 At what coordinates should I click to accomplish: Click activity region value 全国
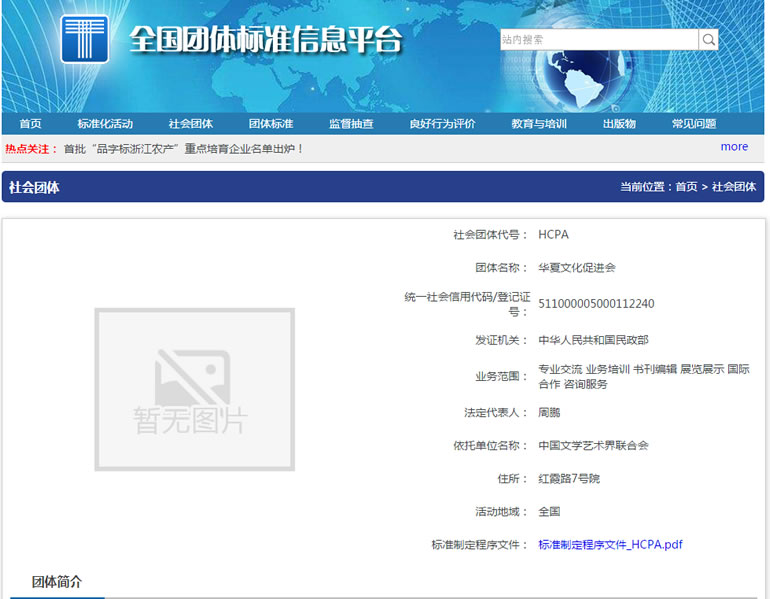tap(549, 512)
